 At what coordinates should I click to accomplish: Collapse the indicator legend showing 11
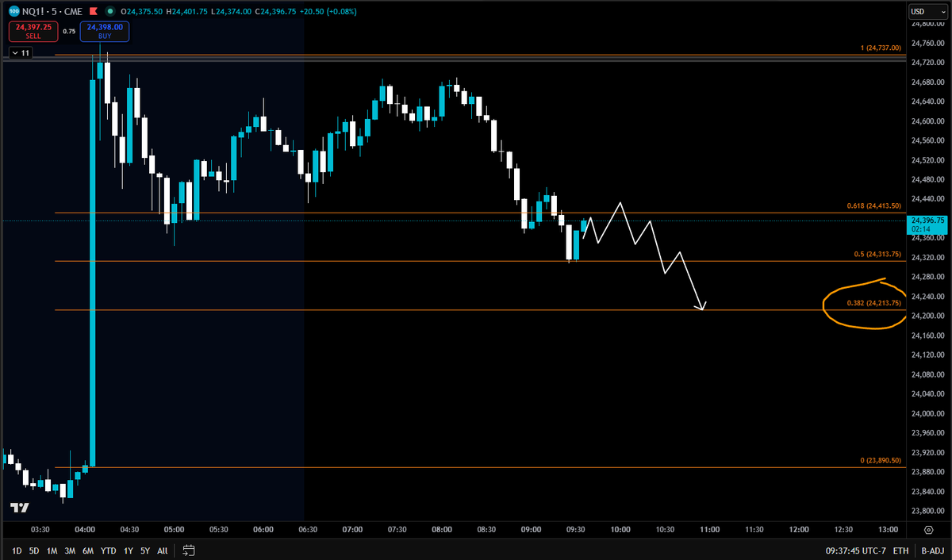pyautogui.click(x=20, y=53)
